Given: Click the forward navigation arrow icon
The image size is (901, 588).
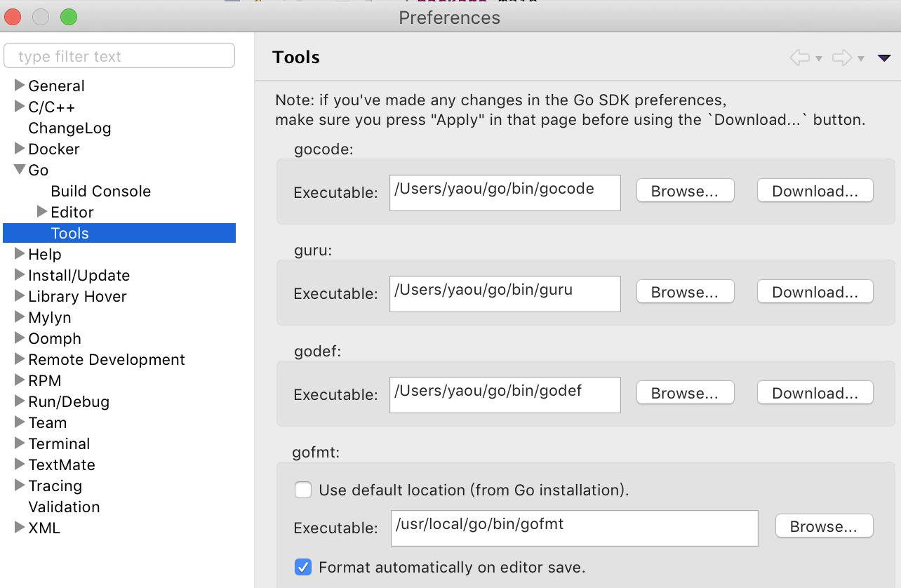Looking at the screenshot, I should 841,58.
